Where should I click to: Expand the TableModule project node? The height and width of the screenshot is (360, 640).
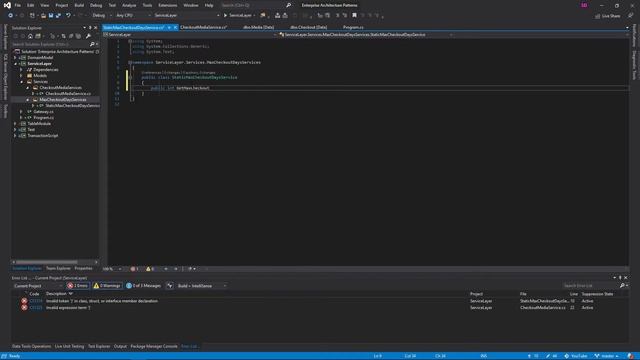point(16,123)
